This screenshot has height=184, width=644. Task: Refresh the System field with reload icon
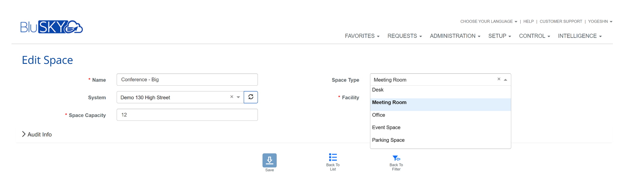[251, 97]
